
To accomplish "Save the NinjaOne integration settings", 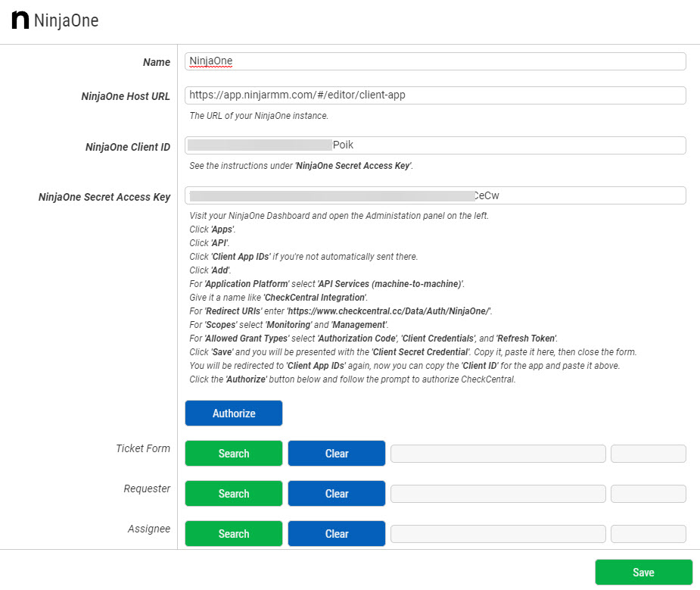I will coord(643,573).
